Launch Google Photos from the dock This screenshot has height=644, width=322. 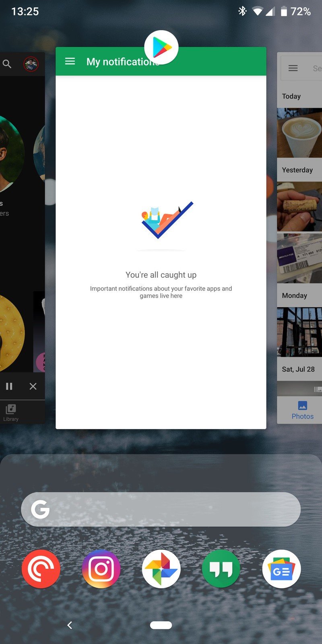161,569
